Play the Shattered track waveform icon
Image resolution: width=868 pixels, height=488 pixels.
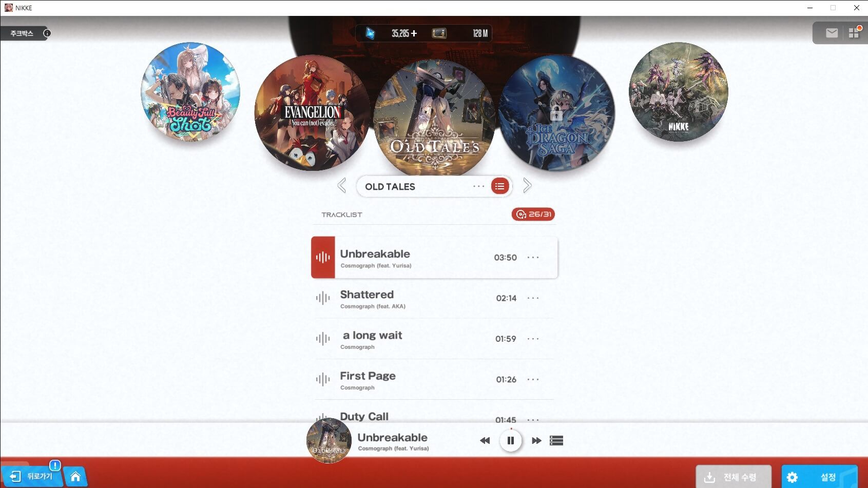click(323, 298)
